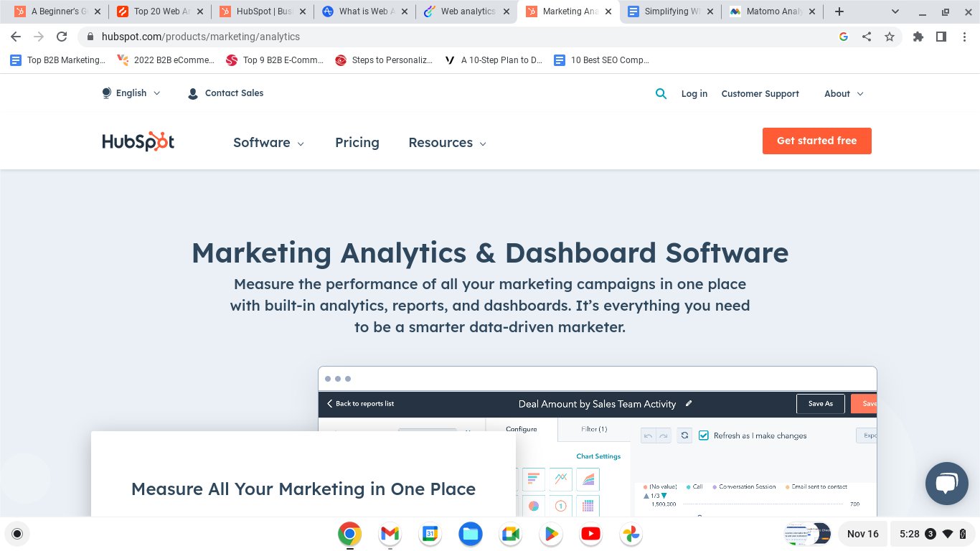This screenshot has width=980, height=551.
Task: Open the chat widget bubble
Action: [946, 483]
